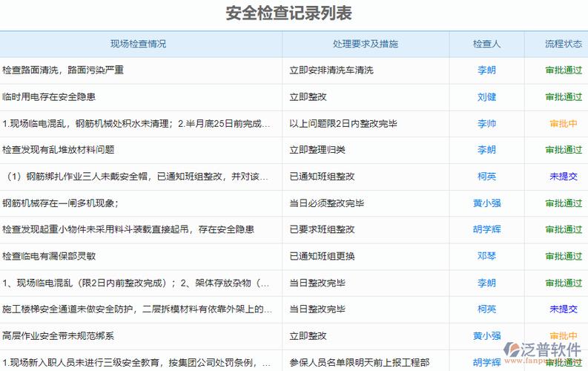
Task: Click the measure 已通知班组整改
Action: [322, 177]
